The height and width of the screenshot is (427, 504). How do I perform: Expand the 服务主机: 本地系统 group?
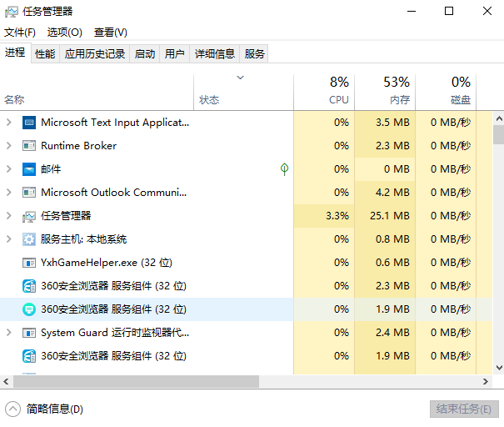(8, 239)
